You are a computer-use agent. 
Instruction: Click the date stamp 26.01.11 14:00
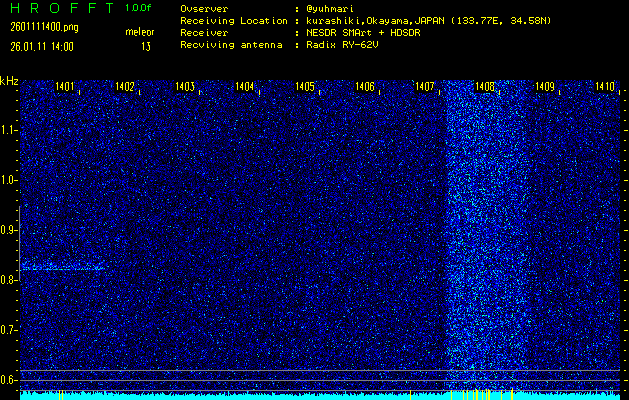point(42,47)
